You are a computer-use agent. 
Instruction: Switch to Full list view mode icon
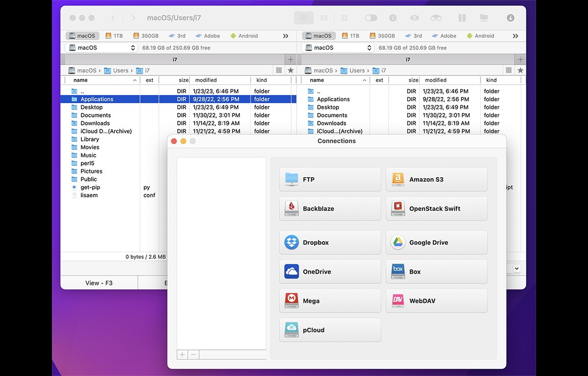304,18
